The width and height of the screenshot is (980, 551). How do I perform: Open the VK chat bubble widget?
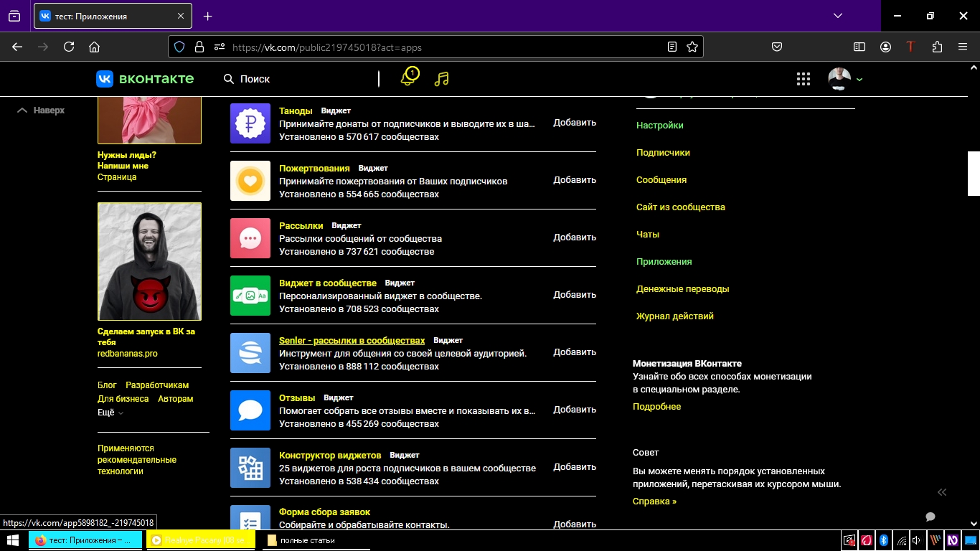pyautogui.click(x=930, y=517)
